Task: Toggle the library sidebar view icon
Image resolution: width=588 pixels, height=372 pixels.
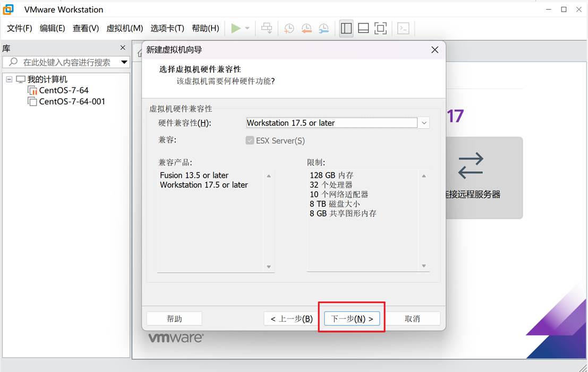Action: (346, 29)
